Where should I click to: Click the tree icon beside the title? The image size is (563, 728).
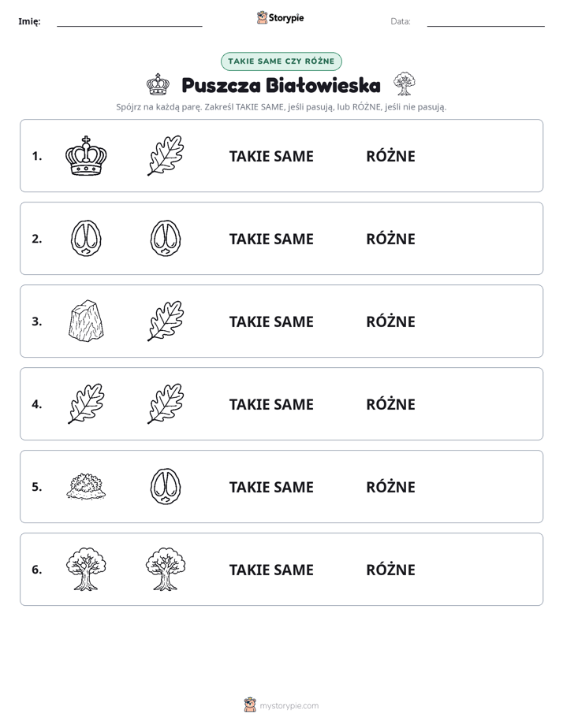405,84
